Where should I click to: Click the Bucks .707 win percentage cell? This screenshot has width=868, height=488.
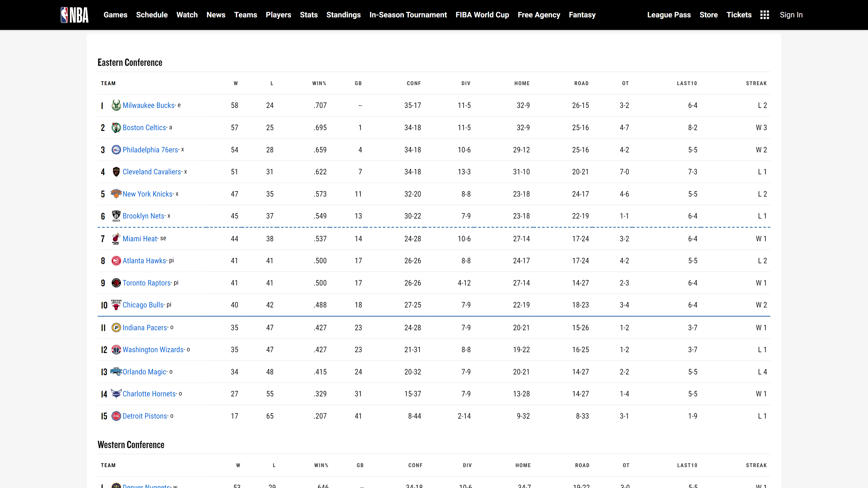click(320, 105)
